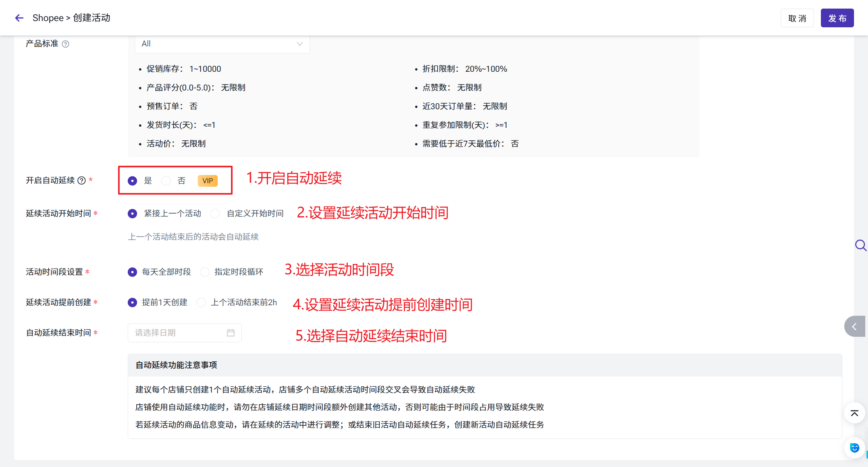The height and width of the screenshot is (467, 868).
Task: Select 指定时段循环 time period
Action: [x=205, y=272]
